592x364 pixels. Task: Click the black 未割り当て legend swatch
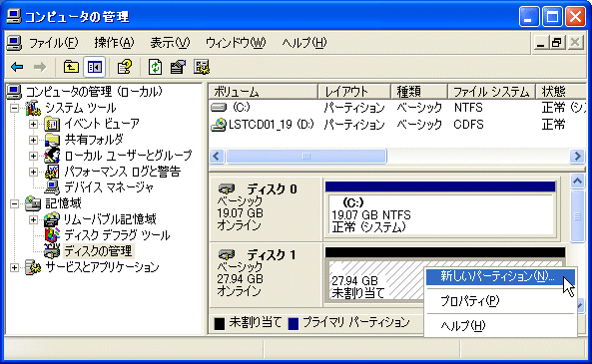pyautogui.click(x=220, y=323)
